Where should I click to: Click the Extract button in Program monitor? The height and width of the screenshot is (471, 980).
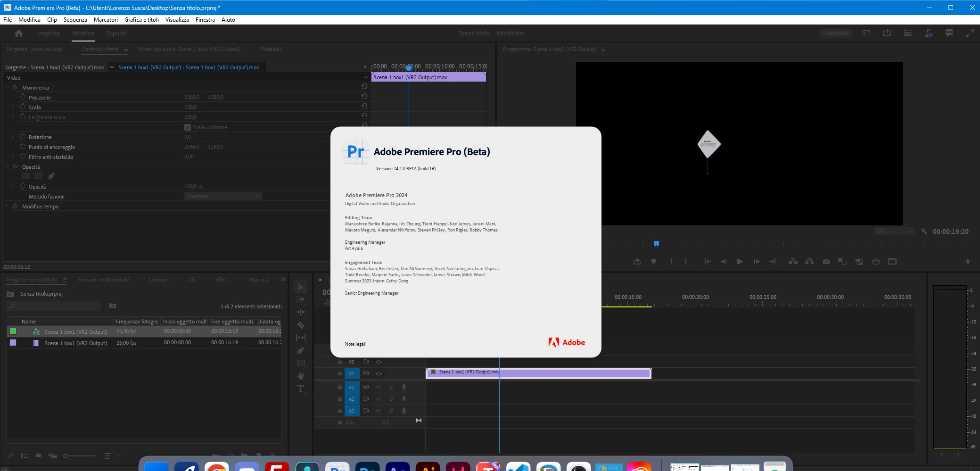[x=809, y=262]
